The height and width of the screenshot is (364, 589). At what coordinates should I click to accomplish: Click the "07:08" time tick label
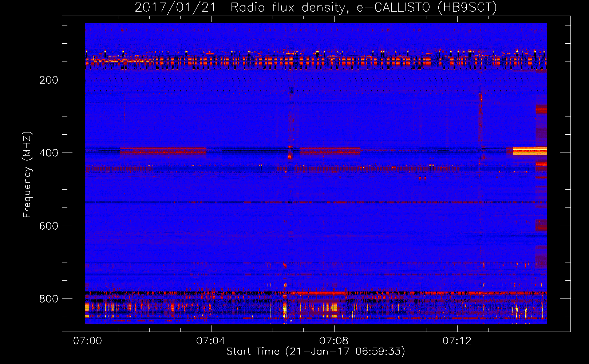(x=334, y=341)
